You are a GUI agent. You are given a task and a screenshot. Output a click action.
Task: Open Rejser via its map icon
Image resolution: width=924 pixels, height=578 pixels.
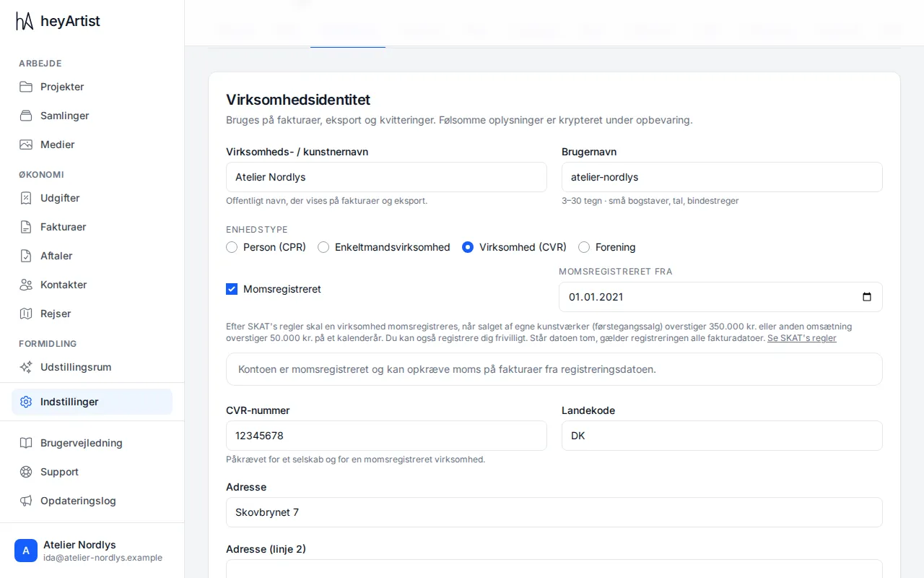(26, 314)
